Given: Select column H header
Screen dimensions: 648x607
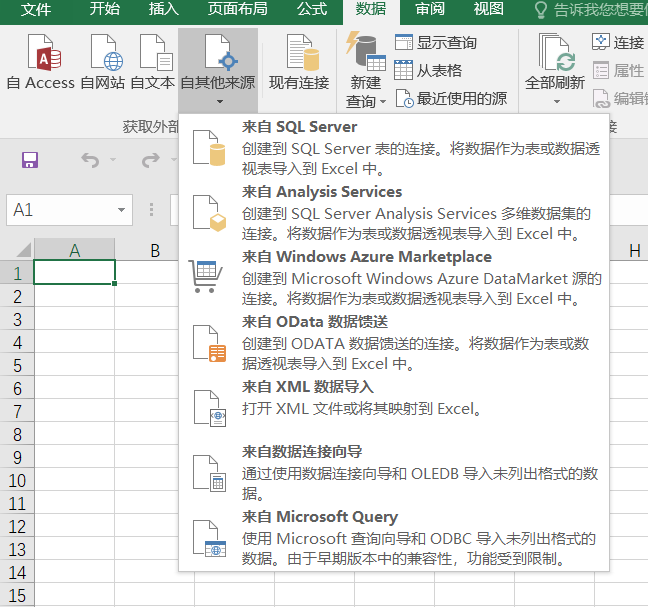Looking at the screenshot, I should click(634, 250).
